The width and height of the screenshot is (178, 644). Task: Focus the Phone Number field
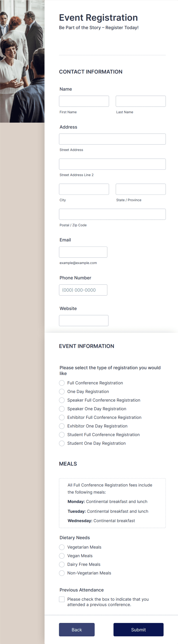tap(83, 290)
